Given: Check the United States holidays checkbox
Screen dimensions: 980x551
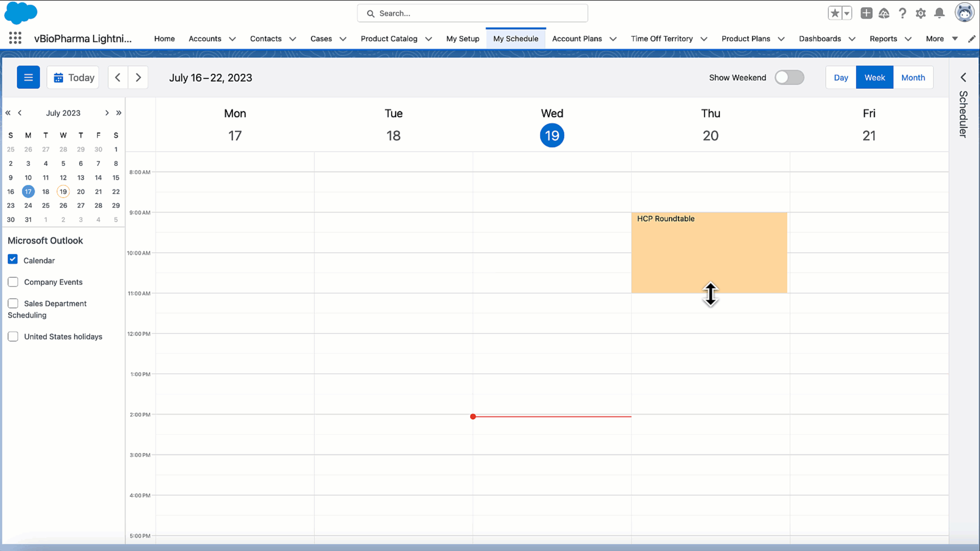Looking at the screenshot, I should [13, 337].
